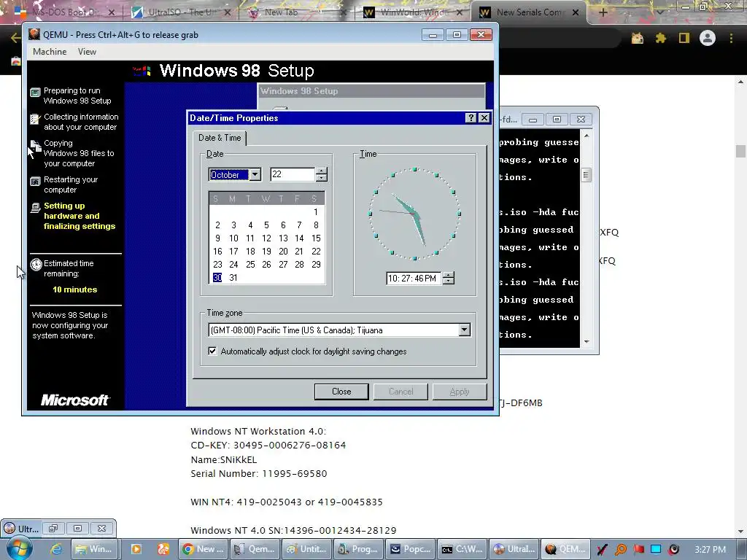Image resolution: width=747 pixels, height=560 pixels.
Task: Increase the time with the up spinner
Action: click(449, 275)
